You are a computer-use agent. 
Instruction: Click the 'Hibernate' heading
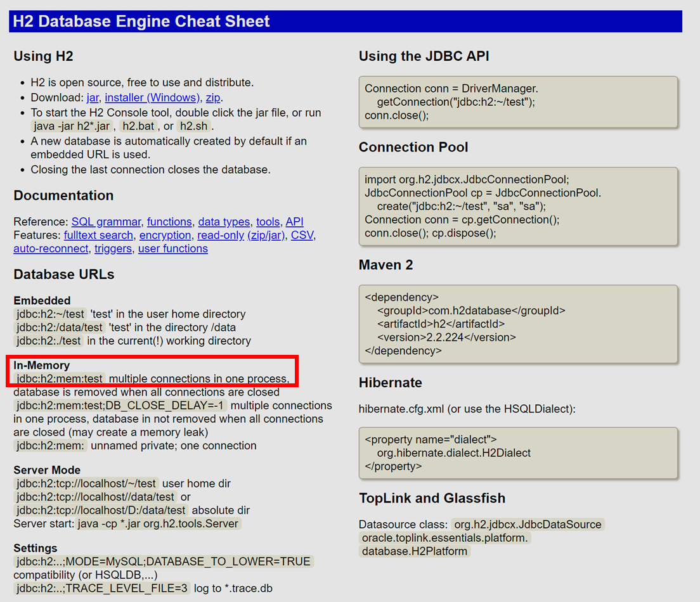[390, 383]
